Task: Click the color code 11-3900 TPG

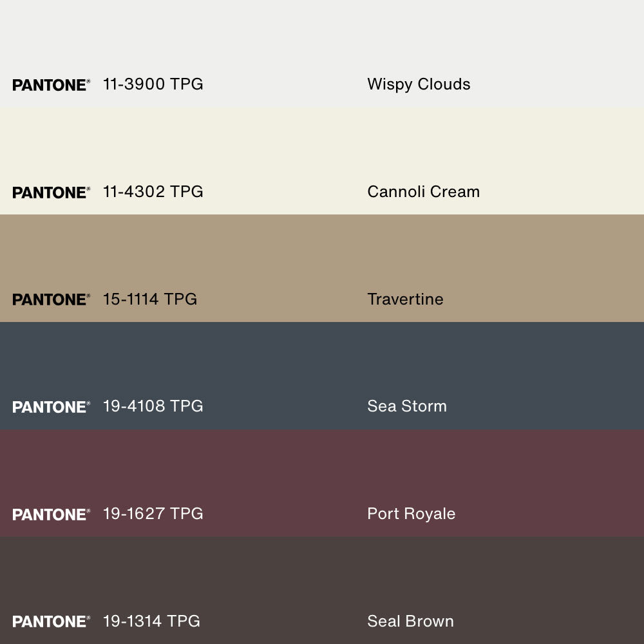Action: click(x=153, y=84)
